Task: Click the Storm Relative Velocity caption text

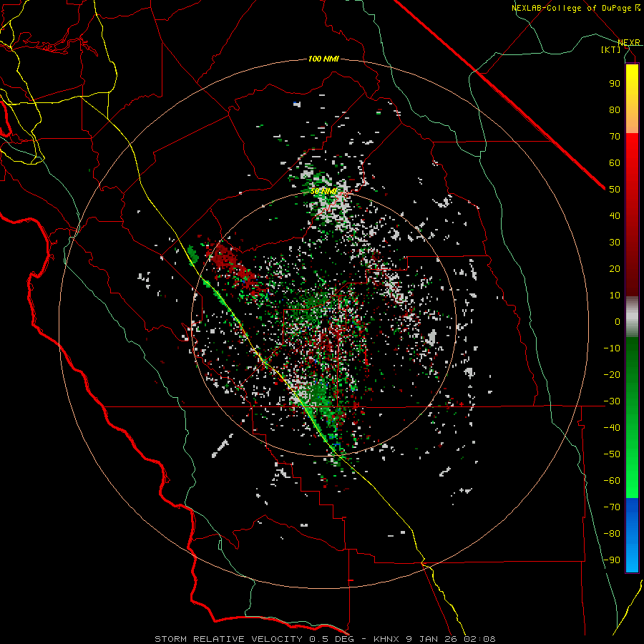Action: [x=325, y=639]
